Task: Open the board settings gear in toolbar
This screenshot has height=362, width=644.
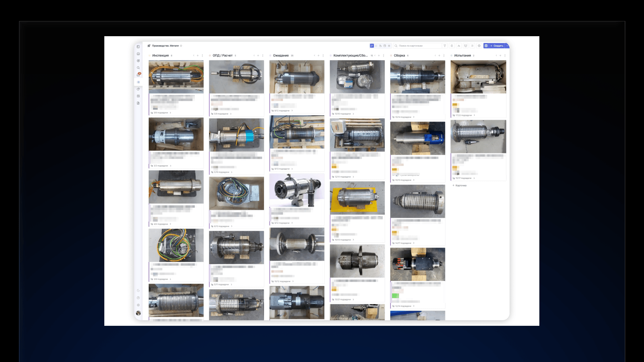Action: (479, 46)
